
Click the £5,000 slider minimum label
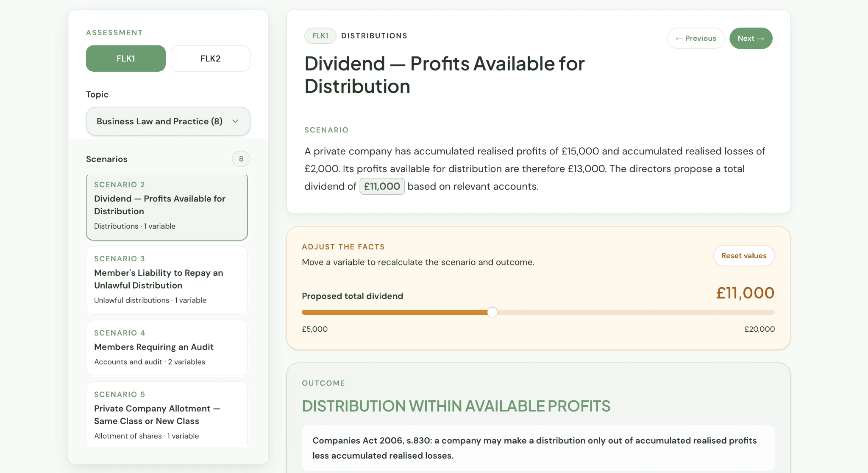pos(314,329)
